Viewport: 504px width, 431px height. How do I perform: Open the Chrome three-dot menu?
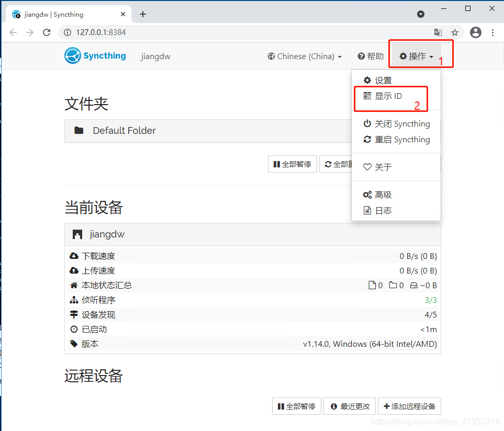tap(492, 32)
